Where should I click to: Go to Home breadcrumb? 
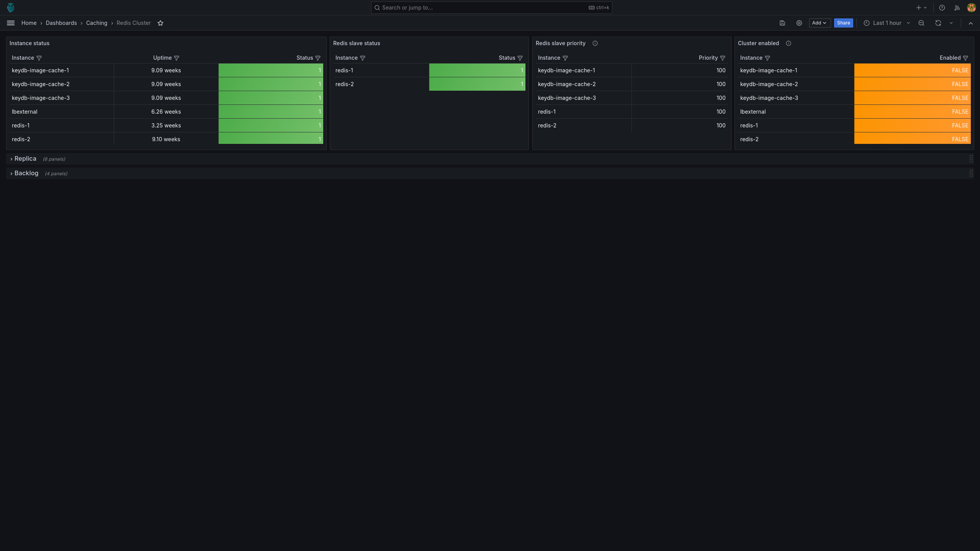coord(29,23)
